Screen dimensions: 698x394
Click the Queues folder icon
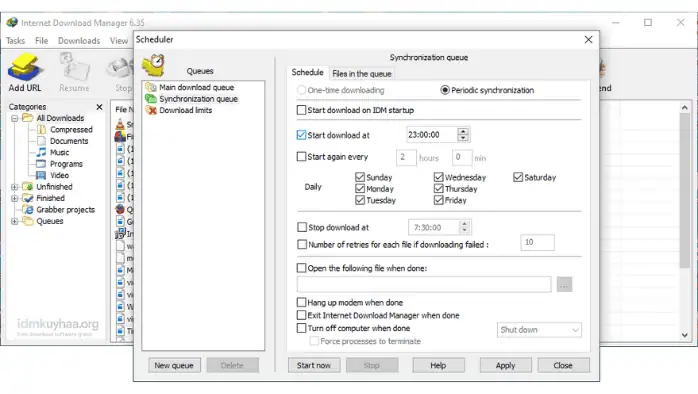pos(28,221)
